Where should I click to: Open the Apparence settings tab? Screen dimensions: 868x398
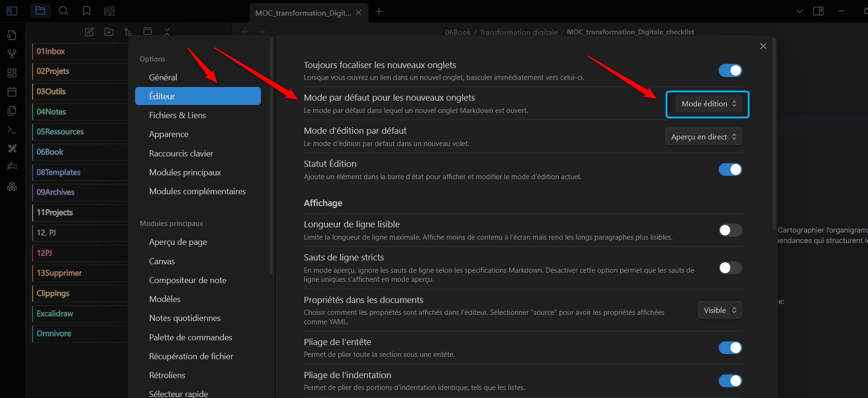click(x=198, y=134)
